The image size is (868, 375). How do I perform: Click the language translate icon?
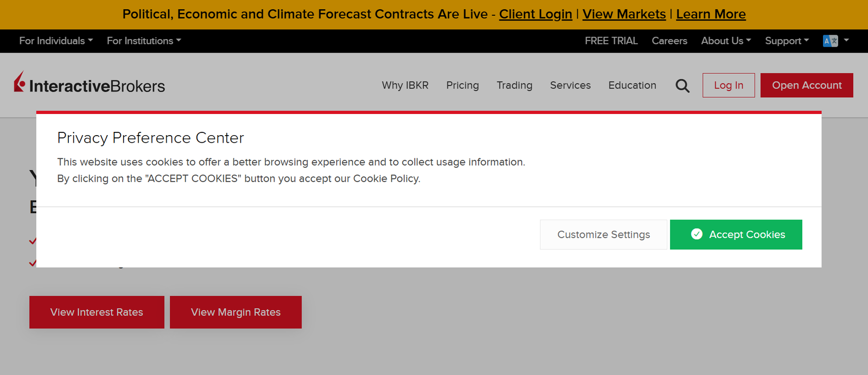tap(831, 41)
